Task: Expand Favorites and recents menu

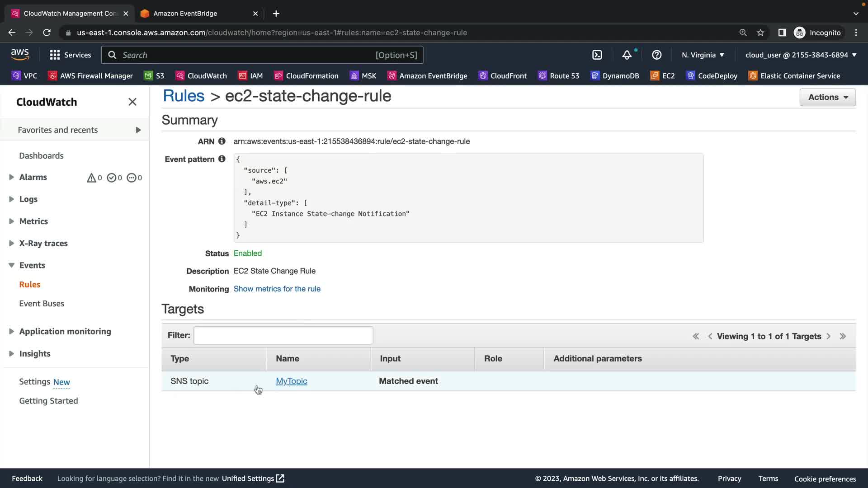Action: [x=138, y=130]
